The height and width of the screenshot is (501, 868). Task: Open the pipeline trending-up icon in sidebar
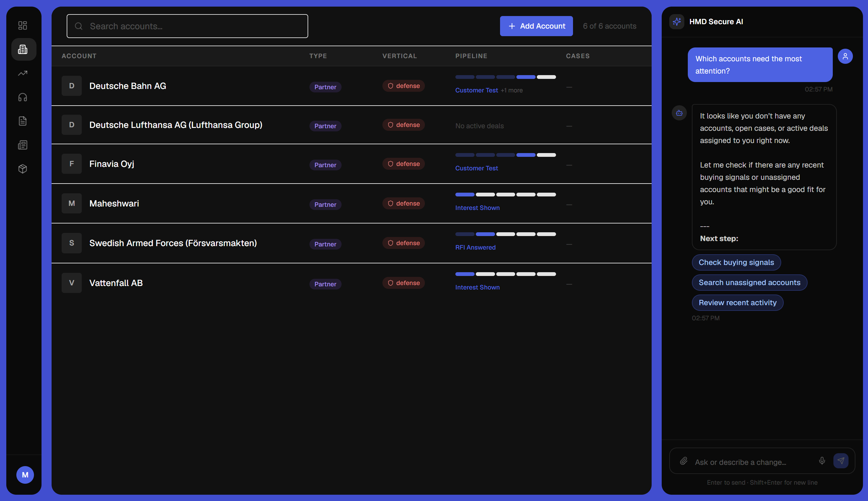click(23, 73)
